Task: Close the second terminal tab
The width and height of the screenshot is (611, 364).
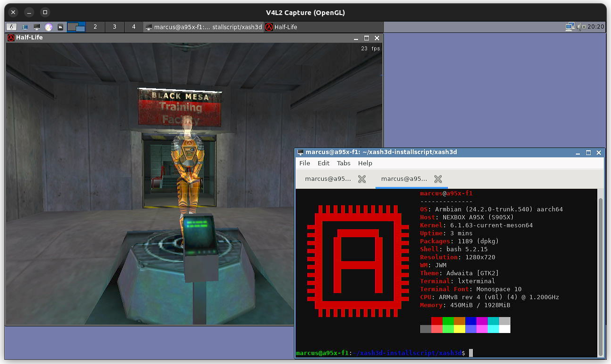Action: [438, 179]
